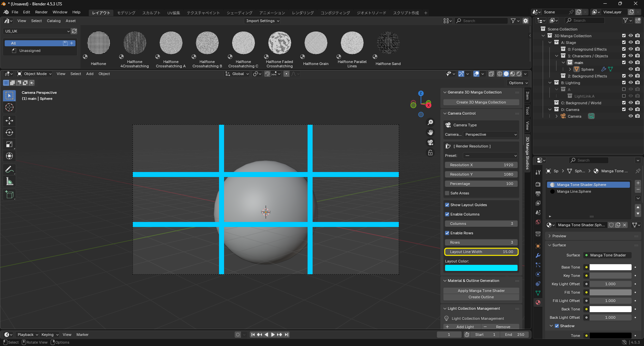The image size is (644, 346).
Task: Uncheck Show Layout Guides
Action: tap(447, 205)
